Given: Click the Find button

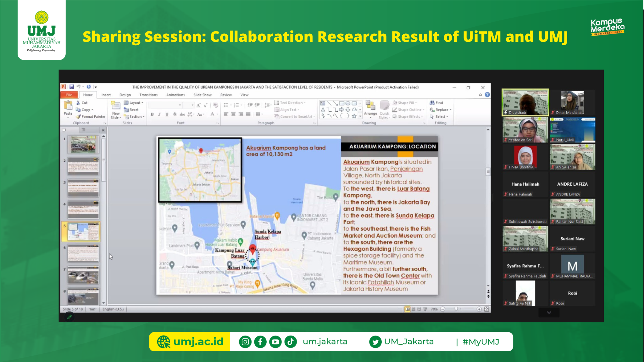Looking at the screenshot, I should point(436,103).
